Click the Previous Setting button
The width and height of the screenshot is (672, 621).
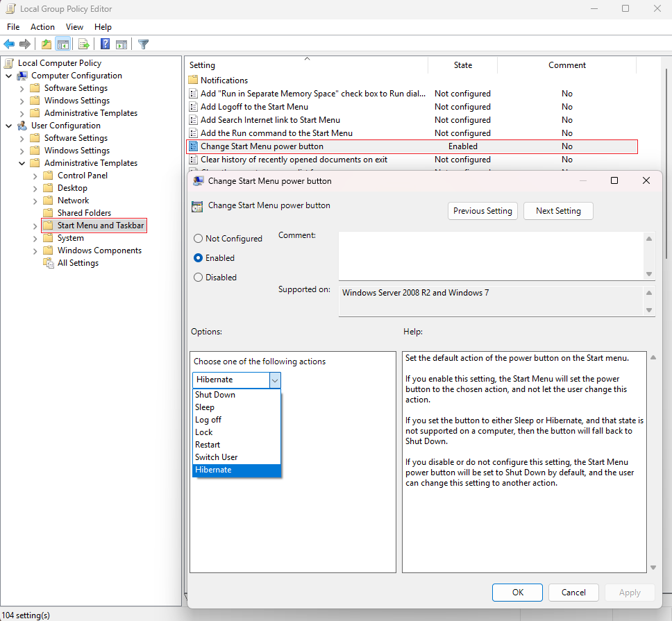[x=482, y=211]
